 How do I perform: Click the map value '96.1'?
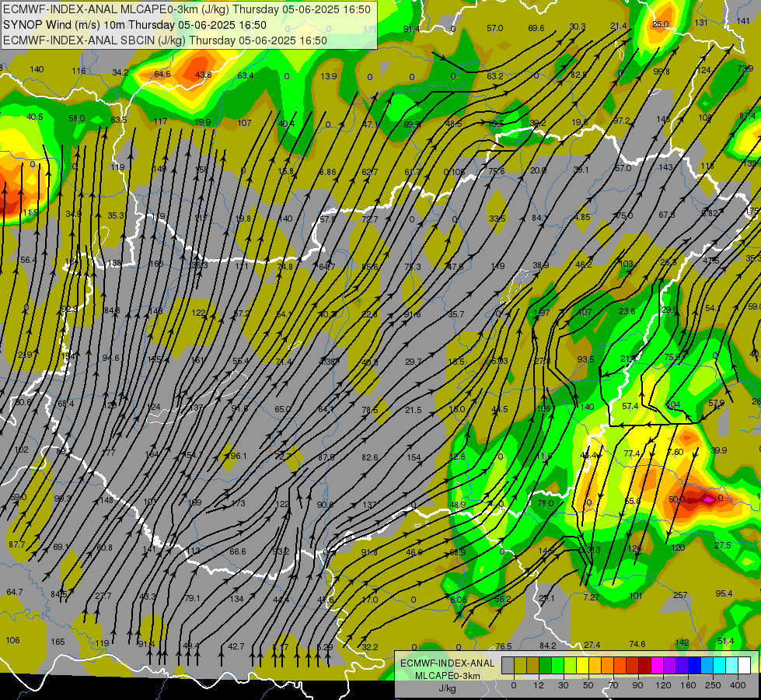click(239, 456)
